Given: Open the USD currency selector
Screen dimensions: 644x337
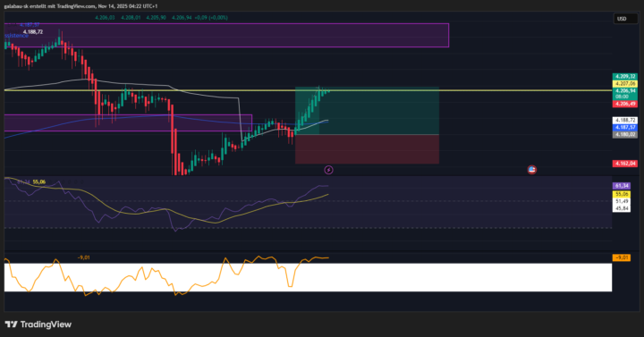Looking at the screenshot, I should 625,19.
